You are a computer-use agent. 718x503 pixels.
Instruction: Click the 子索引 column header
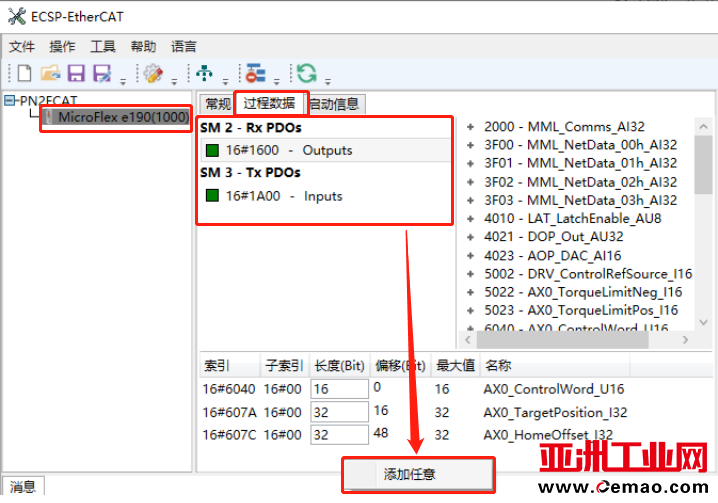point(284,366)
